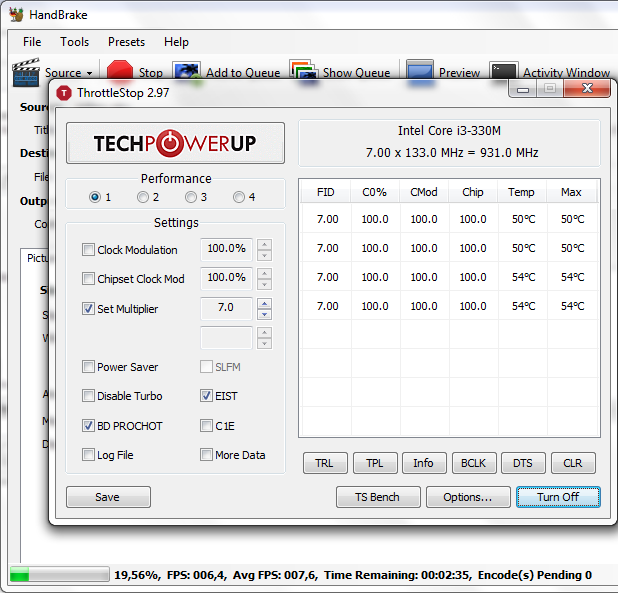618x593 pixels.
Task: Click the Set Multiplier 7.0 value field
Action: point(226,308)
